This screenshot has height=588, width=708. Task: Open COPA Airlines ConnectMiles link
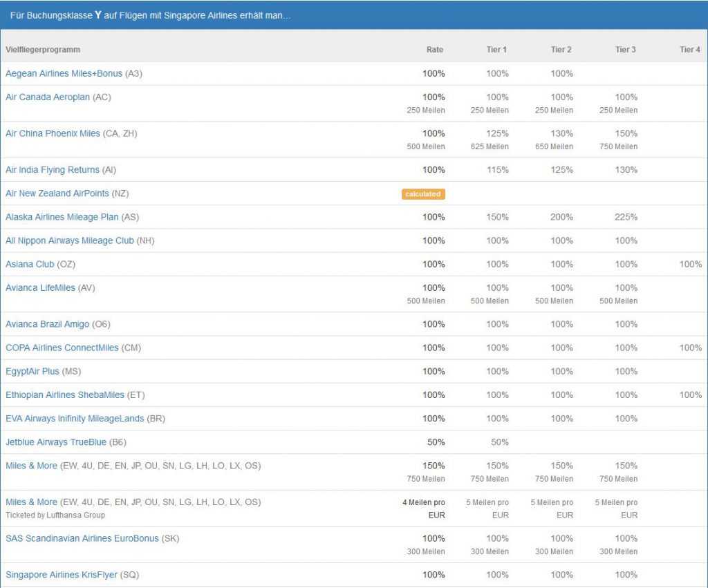tap(62, 348)
